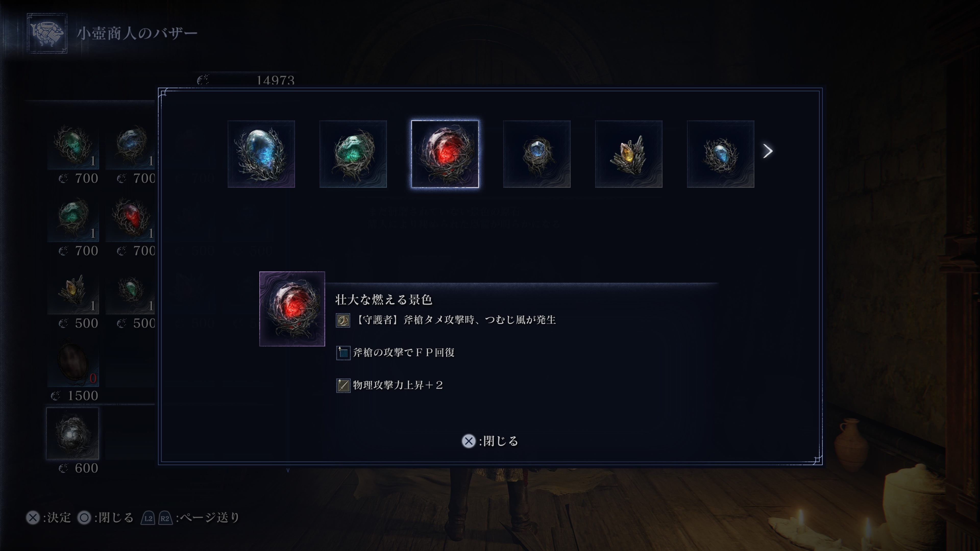Viewport: 980px width, 551px height.
Task: Click the large red relic detail image
Action: pyautogui.click(x=292, y=309)
